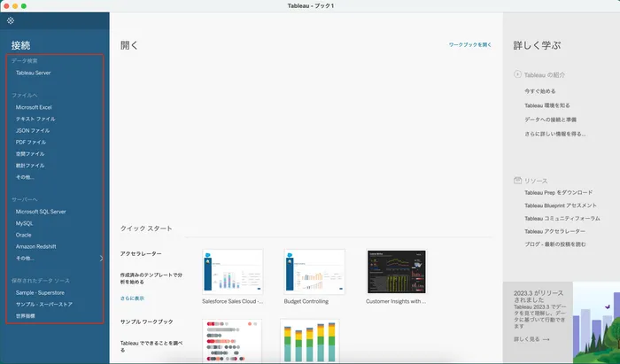Expand more servers chevron arrow

101,258
